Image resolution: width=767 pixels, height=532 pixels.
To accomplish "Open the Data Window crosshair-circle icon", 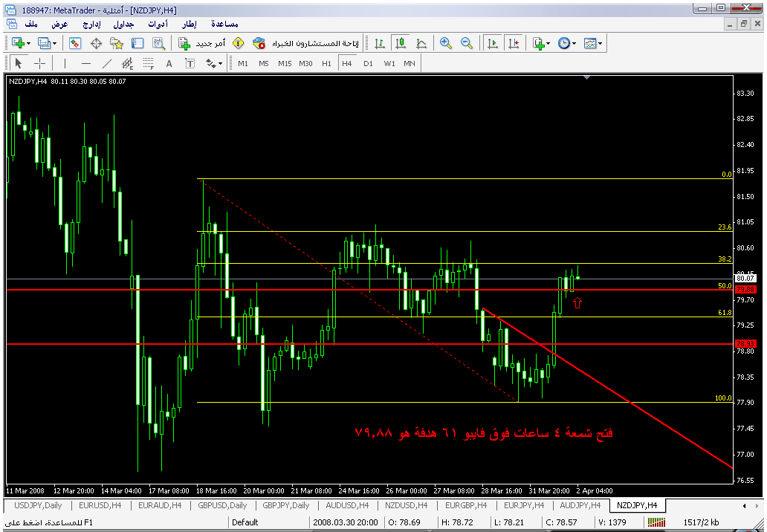I will tap(96, 43).
